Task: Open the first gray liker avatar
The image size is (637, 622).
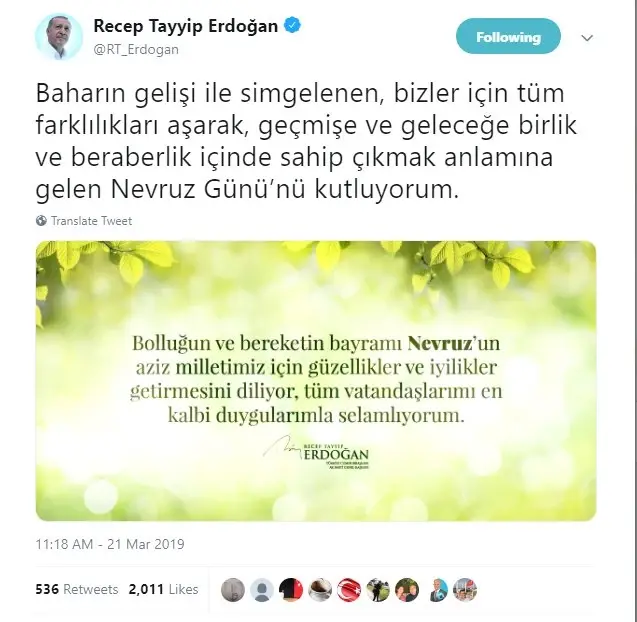Action: click(233, 589)
